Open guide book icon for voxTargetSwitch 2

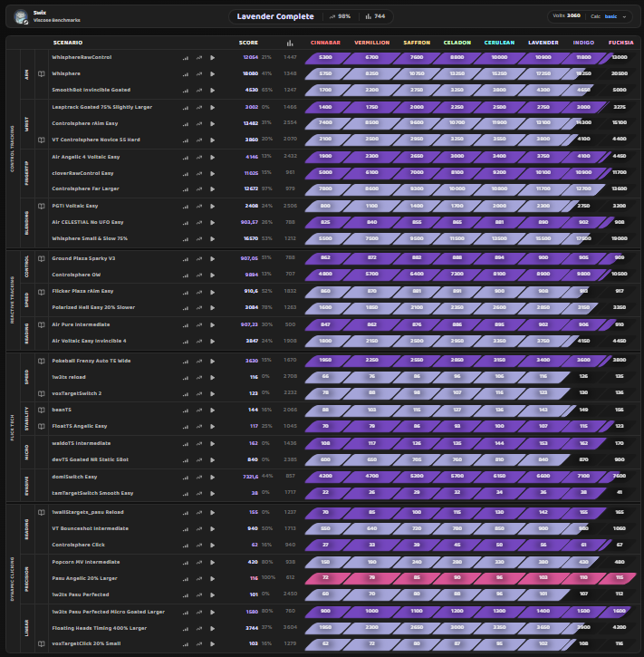(42, 394)
